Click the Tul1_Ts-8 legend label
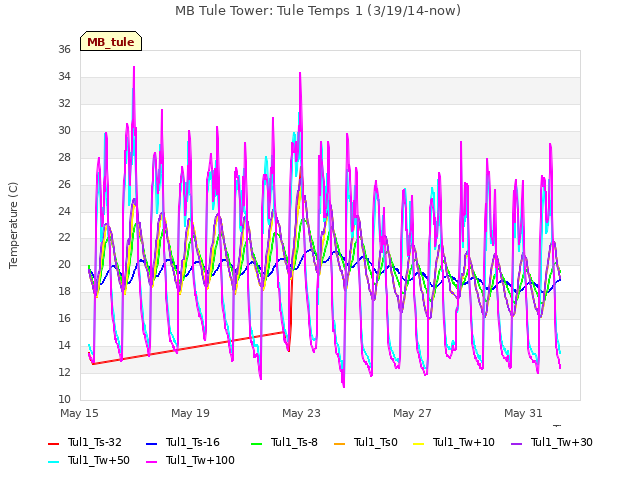 click(x=294, y=442)
